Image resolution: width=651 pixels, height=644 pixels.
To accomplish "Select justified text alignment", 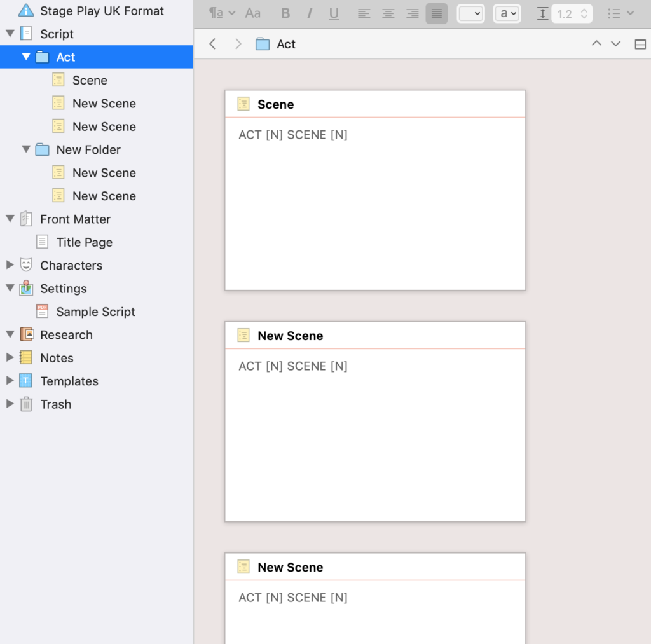I will 436,13.
